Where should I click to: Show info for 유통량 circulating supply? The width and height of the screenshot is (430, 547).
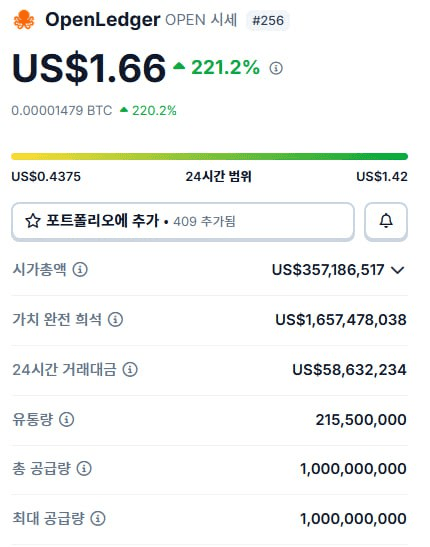click(66, 419)
